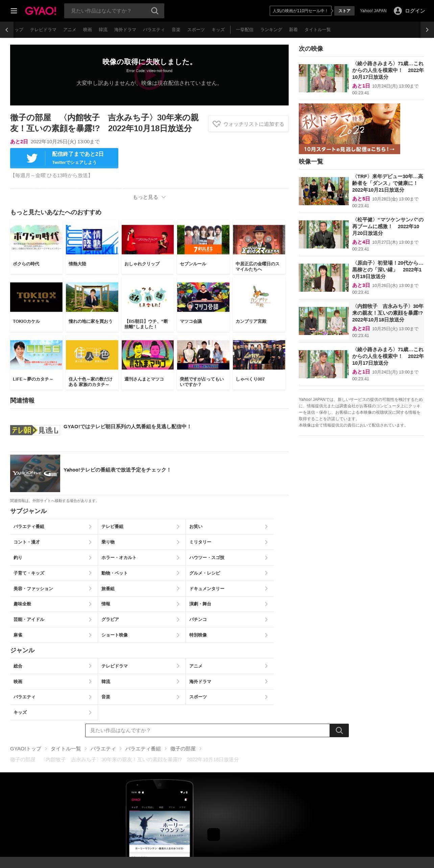Open お笑い subgenre row chevron
The width and height of the screenshot is (434, 868).
(266, 527)
